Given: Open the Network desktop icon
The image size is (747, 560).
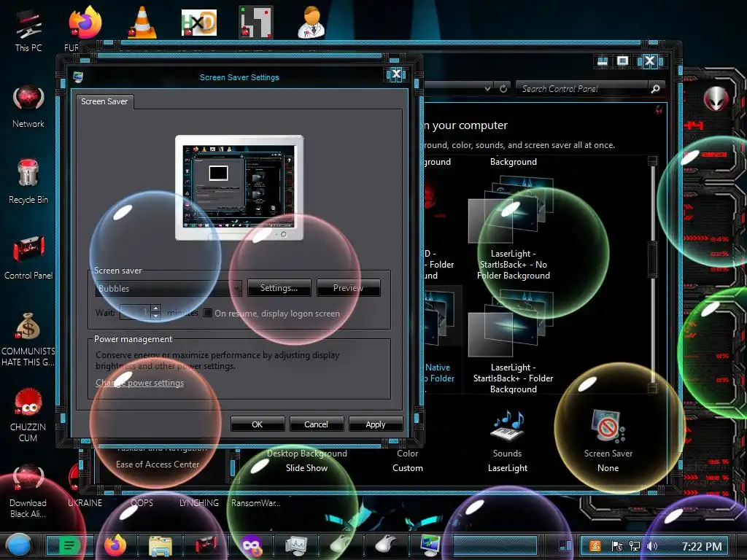Looking at the screenshot, I should (28, 106).
